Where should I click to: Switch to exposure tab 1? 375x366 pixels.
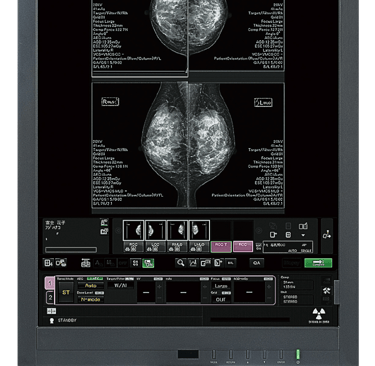click(50, 283)
